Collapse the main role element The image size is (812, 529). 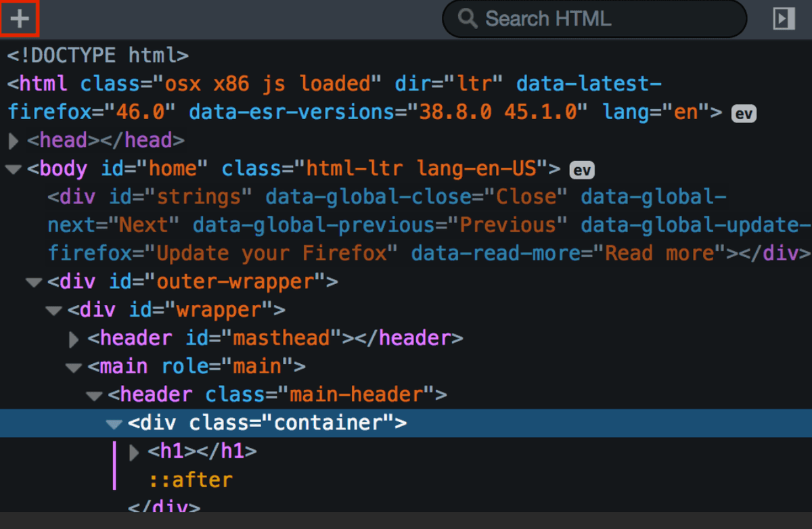click(74, 367)
